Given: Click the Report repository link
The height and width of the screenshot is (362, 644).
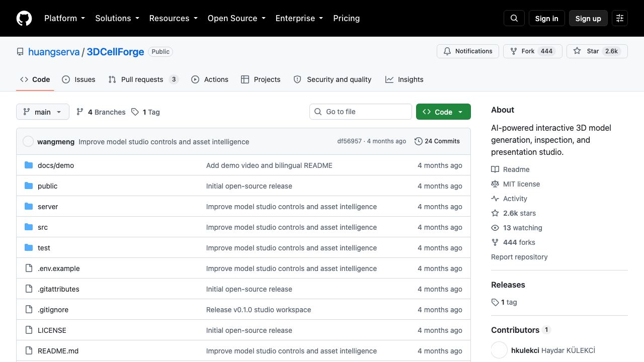Looking at the screenshot, I should (x=519, y=257).
